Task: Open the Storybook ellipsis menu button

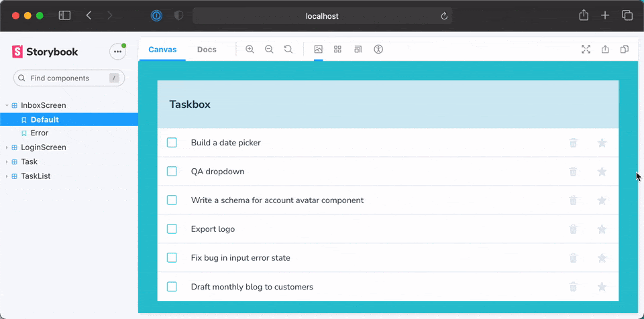Action: pyautogui.click(x=117, y=52)
